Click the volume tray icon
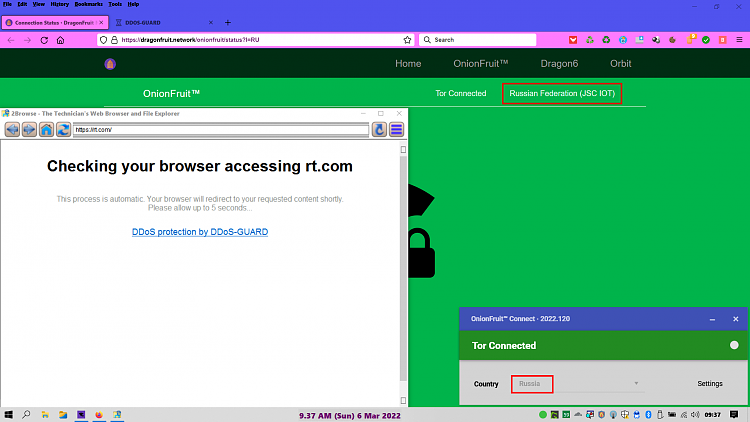Screen dimensions: 750x422 click(x=695, y=415)
